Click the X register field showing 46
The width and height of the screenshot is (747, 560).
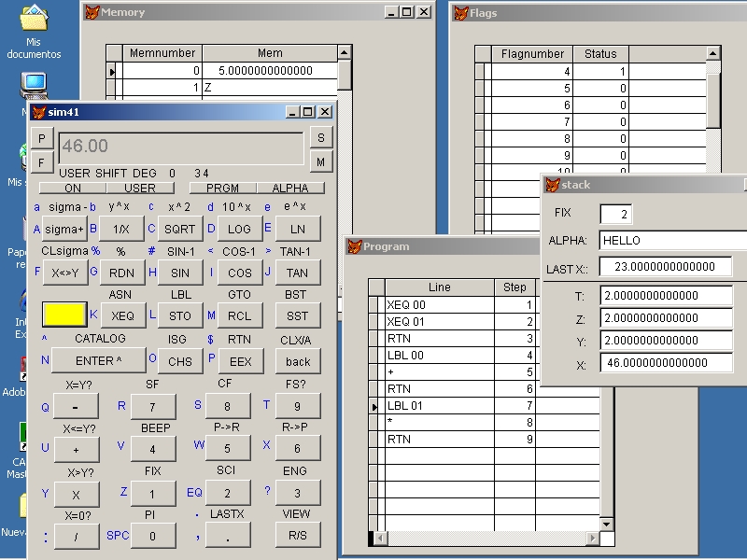[x=666, y=363]
